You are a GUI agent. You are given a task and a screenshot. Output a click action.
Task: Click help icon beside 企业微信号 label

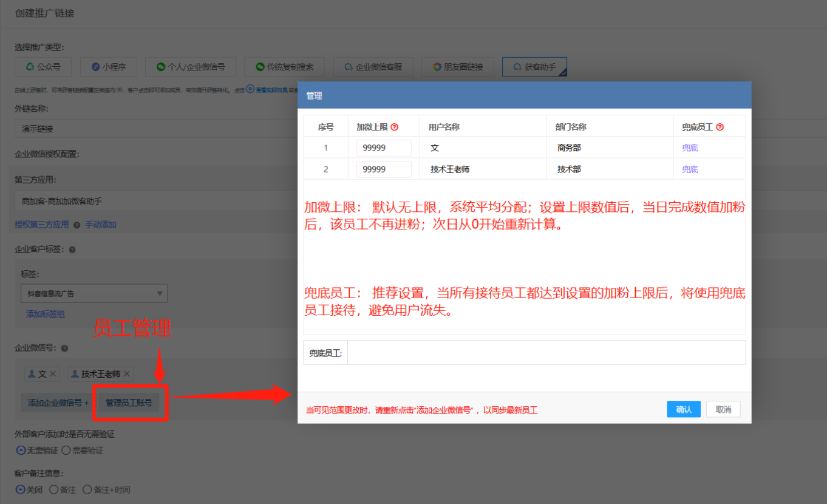click(x=64, y=349)
